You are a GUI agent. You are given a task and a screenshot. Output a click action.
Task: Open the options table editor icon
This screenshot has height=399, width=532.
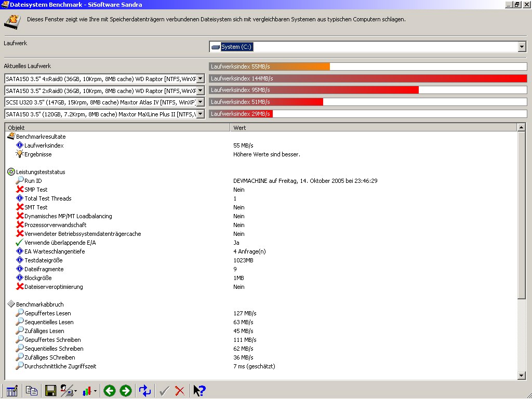coord(12,391)
